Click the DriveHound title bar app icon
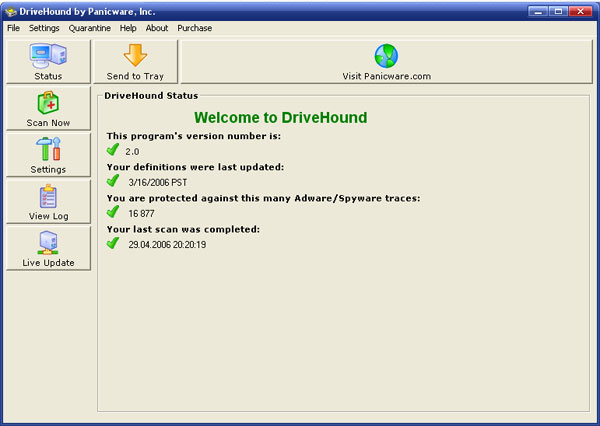Viewport: 600px width, 426px height. [x=10, y=11]
